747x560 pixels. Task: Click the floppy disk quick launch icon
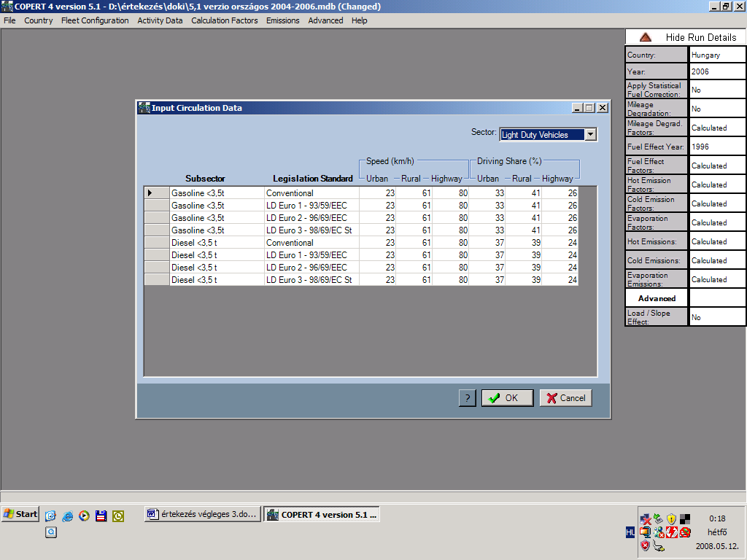coord(101,516)
